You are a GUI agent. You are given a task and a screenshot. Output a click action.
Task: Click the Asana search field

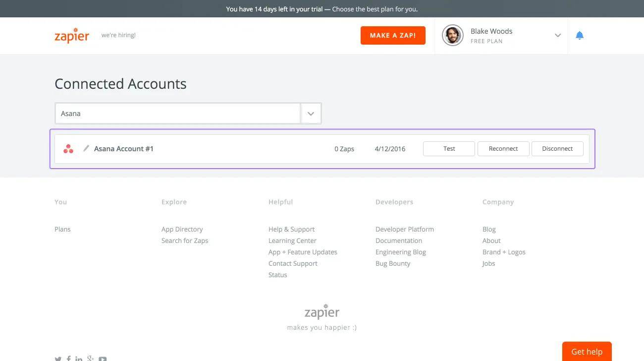pyautogui.click(x=177, y=114)
